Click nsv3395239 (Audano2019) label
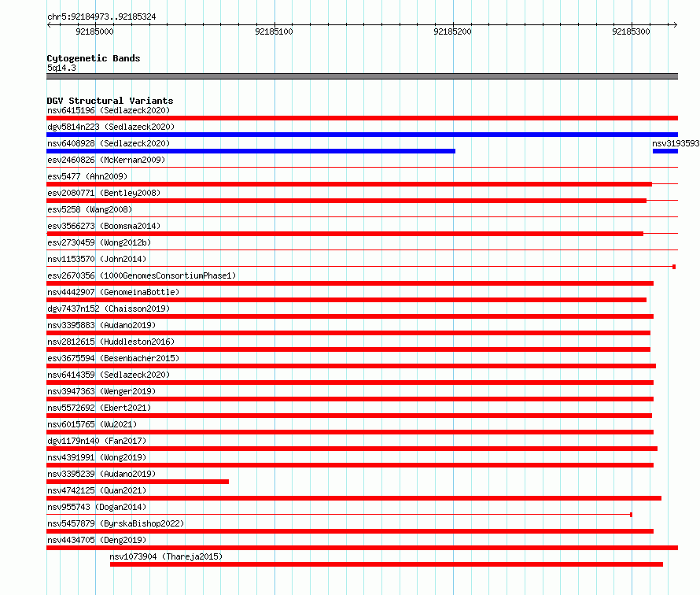Image resolution: width=700 pixels, height=595 pixels. pyautogui.click(x=101, y=474)
